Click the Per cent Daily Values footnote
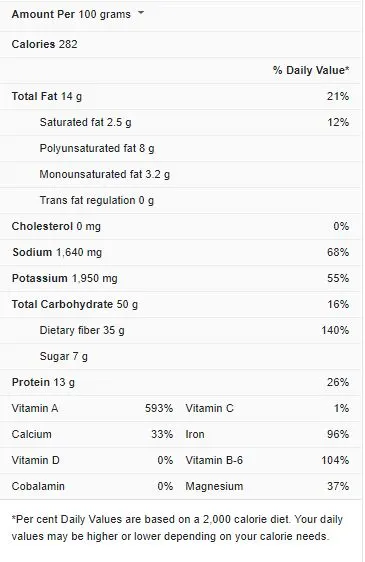 [x=177, y=528]
